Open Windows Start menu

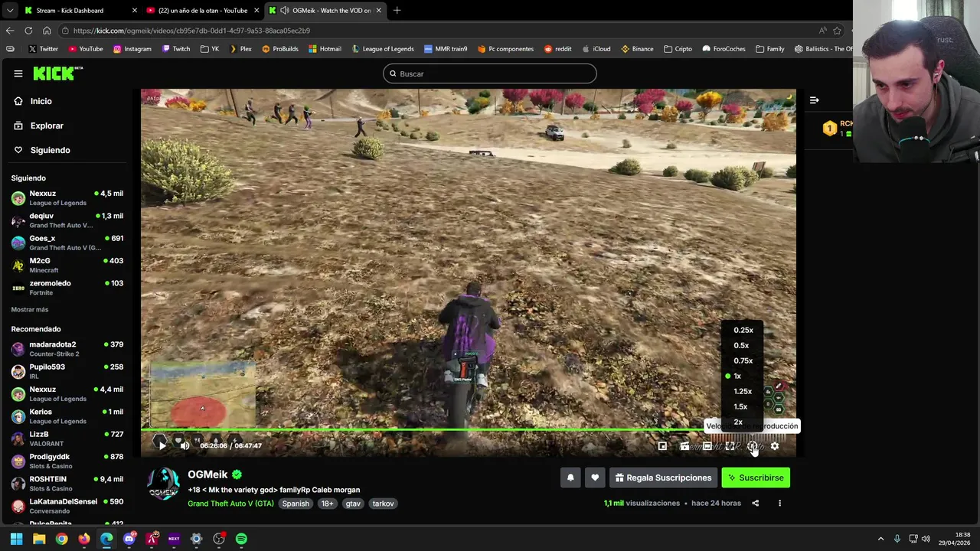(x=16, y=539)
